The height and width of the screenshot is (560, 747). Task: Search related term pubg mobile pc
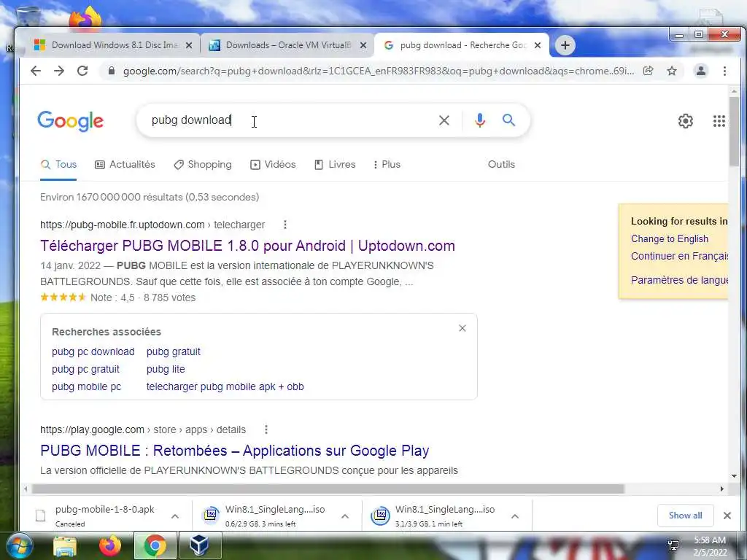click(86, 386)
